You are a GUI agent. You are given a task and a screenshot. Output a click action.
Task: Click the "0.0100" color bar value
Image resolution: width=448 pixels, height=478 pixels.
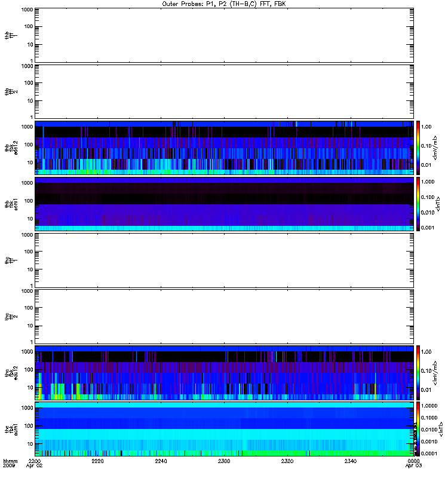[x=429, y=430]
